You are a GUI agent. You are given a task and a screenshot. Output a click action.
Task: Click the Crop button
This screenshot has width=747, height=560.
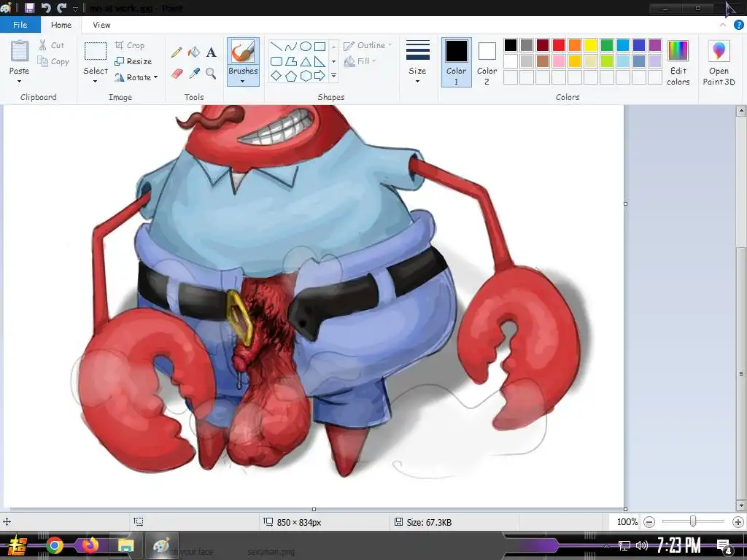pos(130,45)
